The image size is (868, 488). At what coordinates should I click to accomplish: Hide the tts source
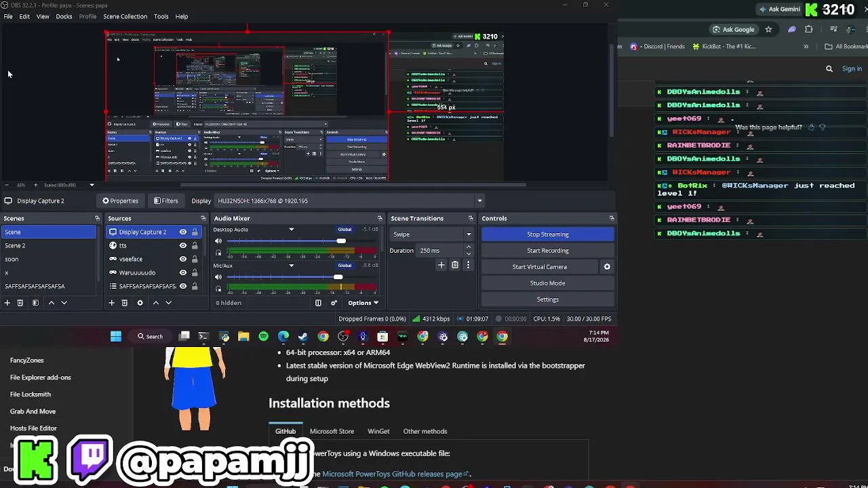182,245
